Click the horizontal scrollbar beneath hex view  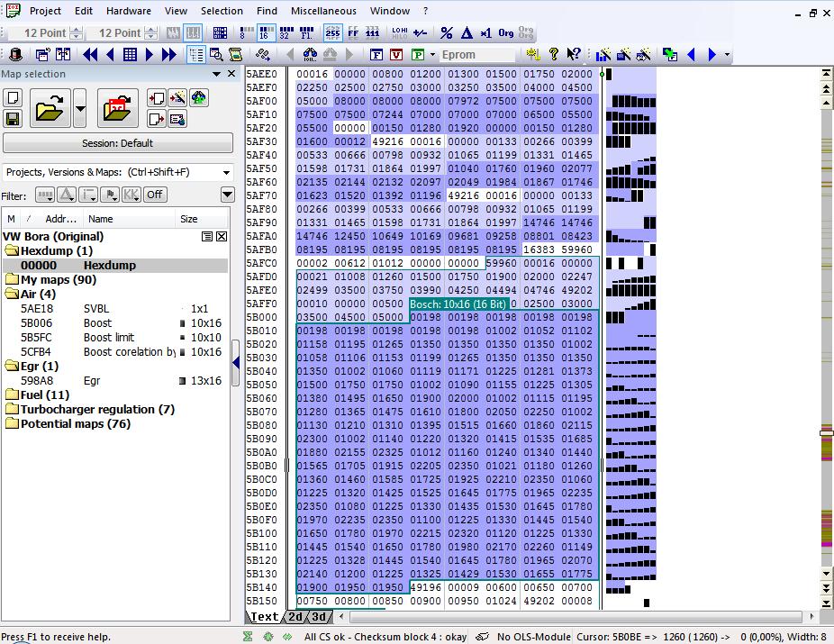(x=576, y=616)
